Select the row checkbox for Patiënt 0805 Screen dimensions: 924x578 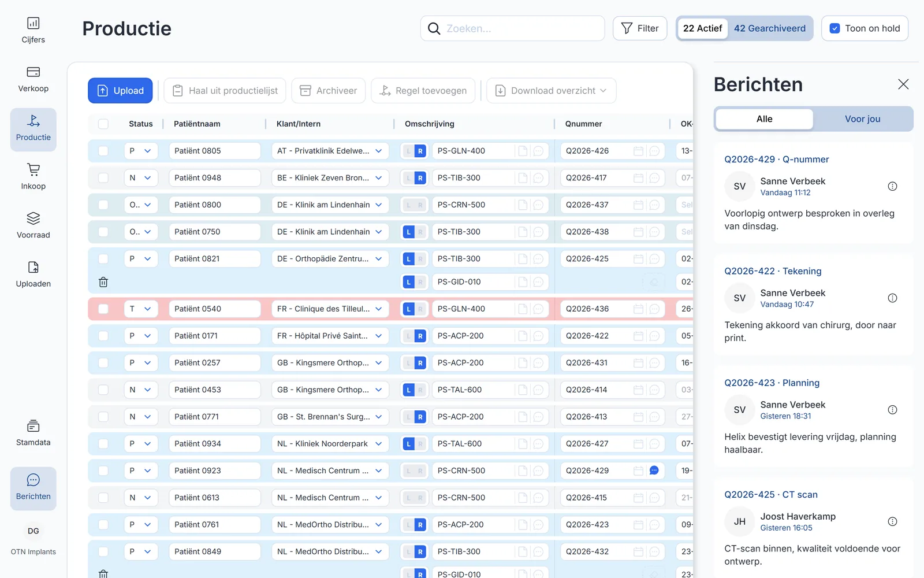[x=103, y=151]
